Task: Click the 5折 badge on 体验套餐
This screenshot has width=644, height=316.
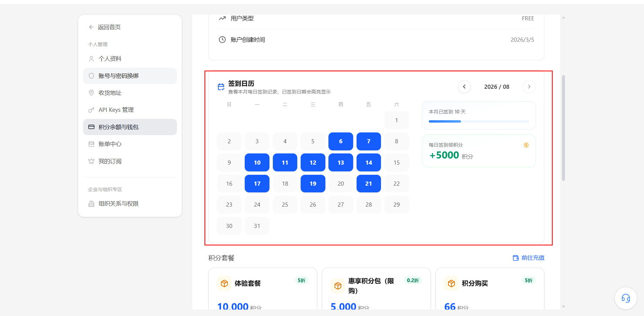Action: [302, 280]
